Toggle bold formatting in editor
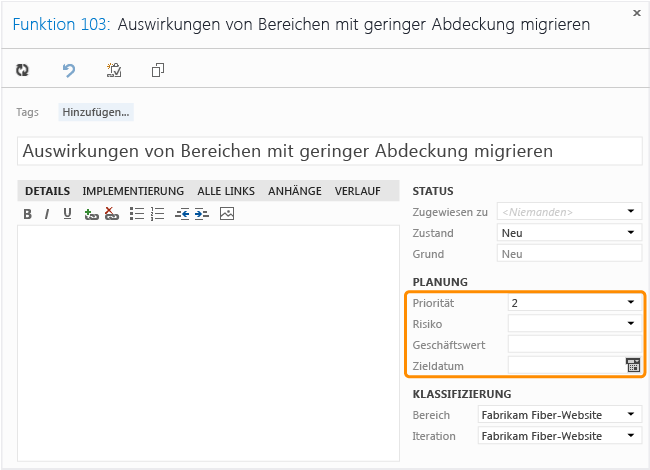650x470 pixels. pyautogui.click(x=27, y=214)
